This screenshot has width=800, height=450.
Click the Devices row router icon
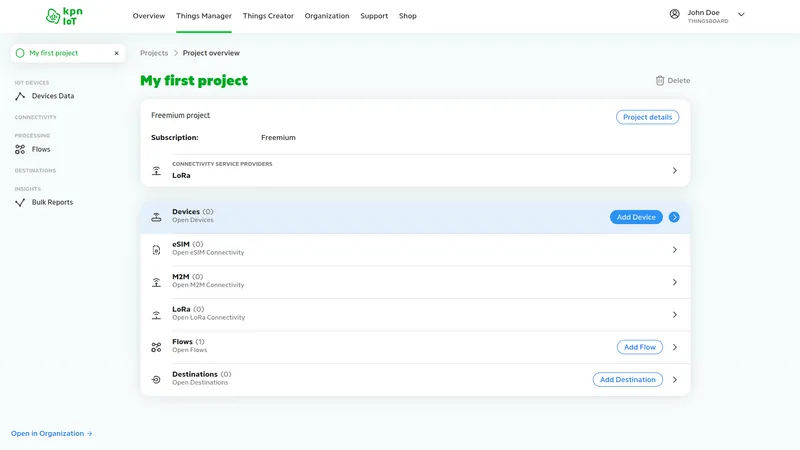156,217
